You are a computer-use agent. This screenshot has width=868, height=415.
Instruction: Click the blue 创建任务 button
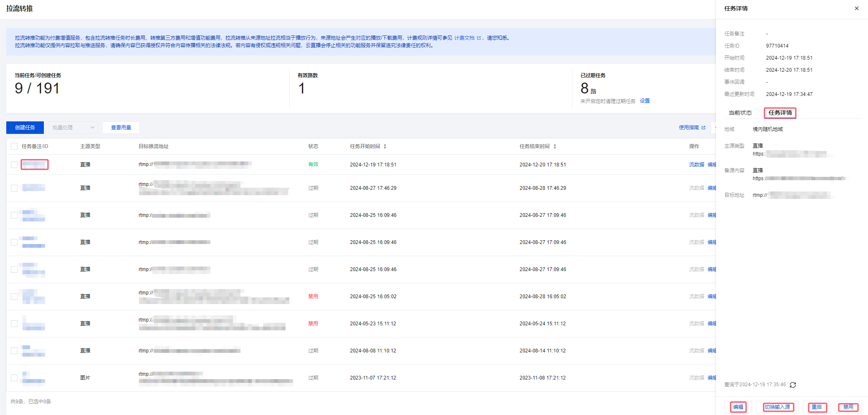[25, 128]
